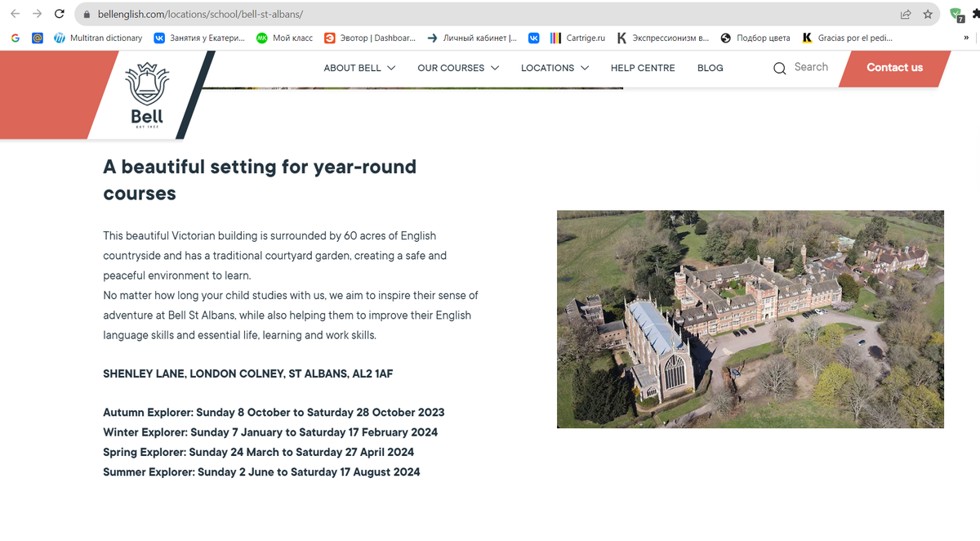Click the 'Winter Explorer' dates line

pos(270,432)
